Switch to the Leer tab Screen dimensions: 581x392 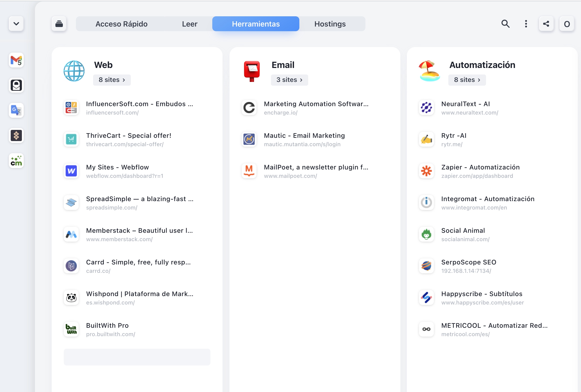(190, 24)
